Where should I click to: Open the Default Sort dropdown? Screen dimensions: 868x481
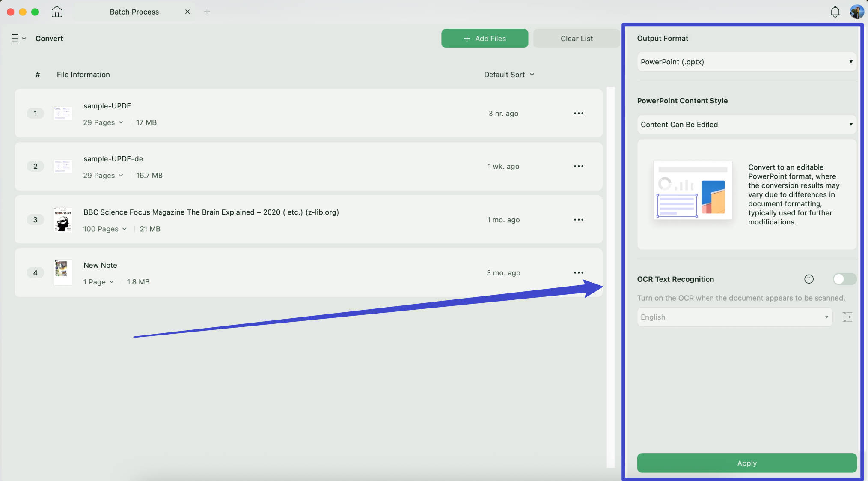509,75
